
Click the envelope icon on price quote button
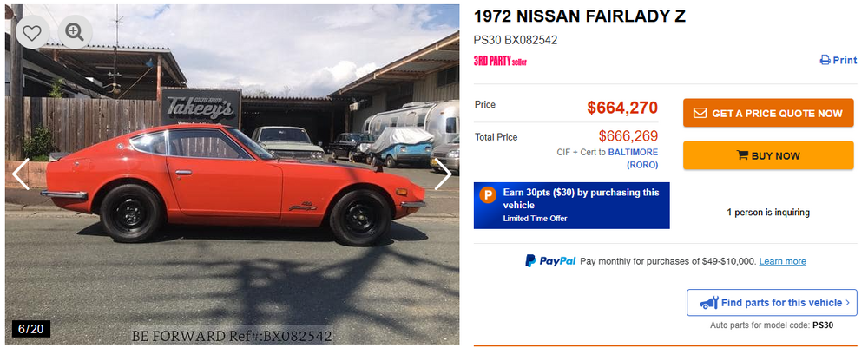[700, 113]
